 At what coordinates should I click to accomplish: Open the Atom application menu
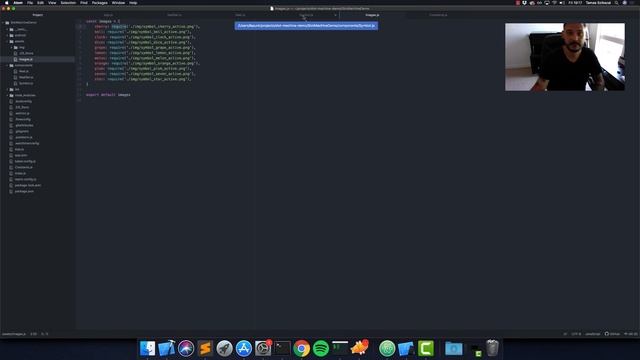pos(18,3)
